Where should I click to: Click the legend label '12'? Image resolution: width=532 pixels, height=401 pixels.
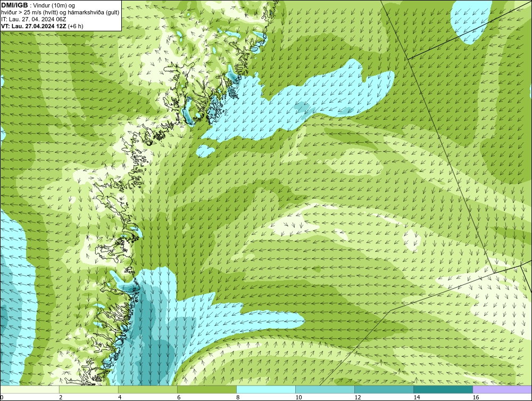click(x=358, y=397)
